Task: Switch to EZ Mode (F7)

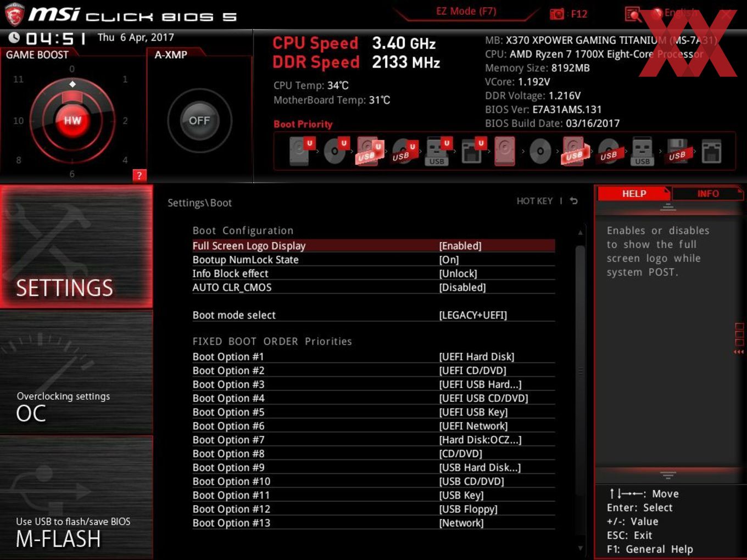Action: pyautogui.click(x=466, y=12)
